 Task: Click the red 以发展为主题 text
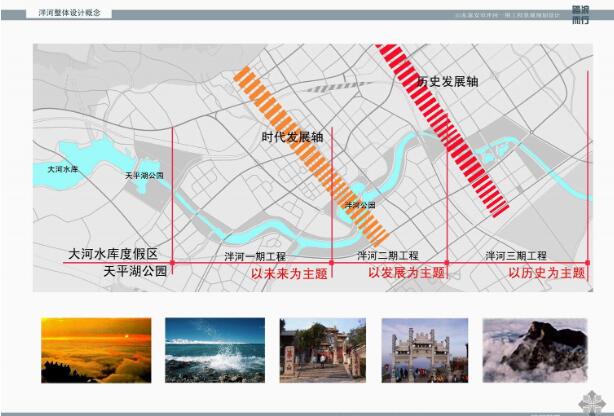[406, 273]
